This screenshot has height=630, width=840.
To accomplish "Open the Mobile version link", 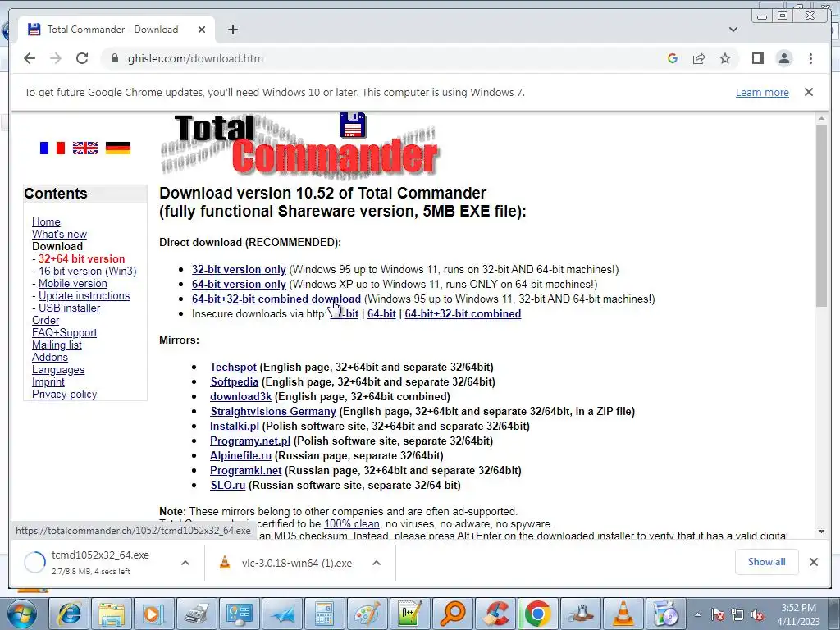I will pos(73,283).
